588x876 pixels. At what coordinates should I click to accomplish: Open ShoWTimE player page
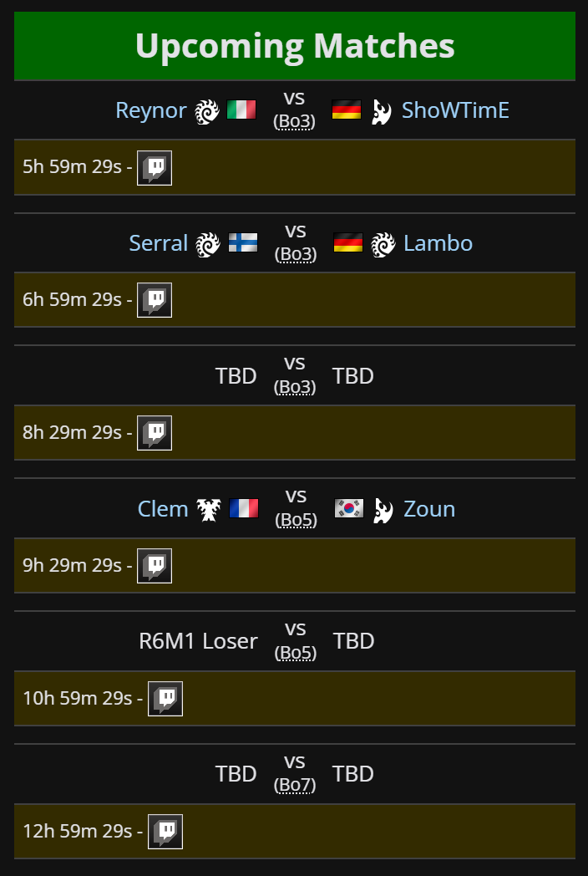pyautogui.click(x=456, y=110)
